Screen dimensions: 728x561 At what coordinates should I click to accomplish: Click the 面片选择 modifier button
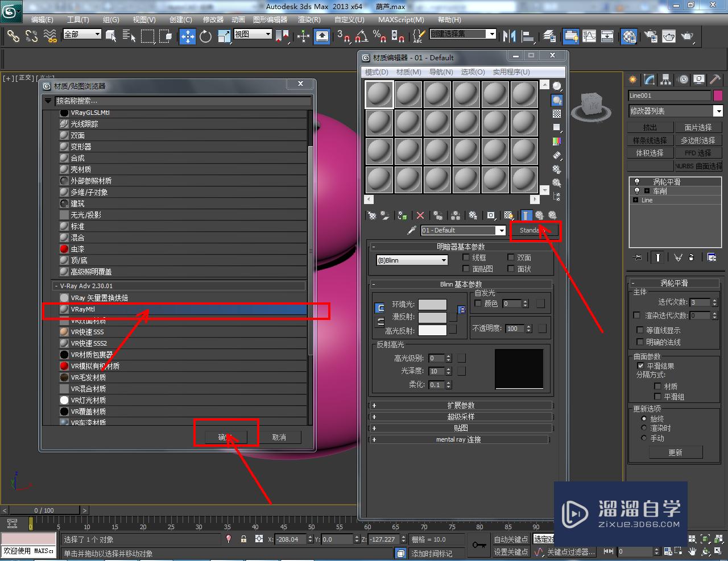click(698, 127)
